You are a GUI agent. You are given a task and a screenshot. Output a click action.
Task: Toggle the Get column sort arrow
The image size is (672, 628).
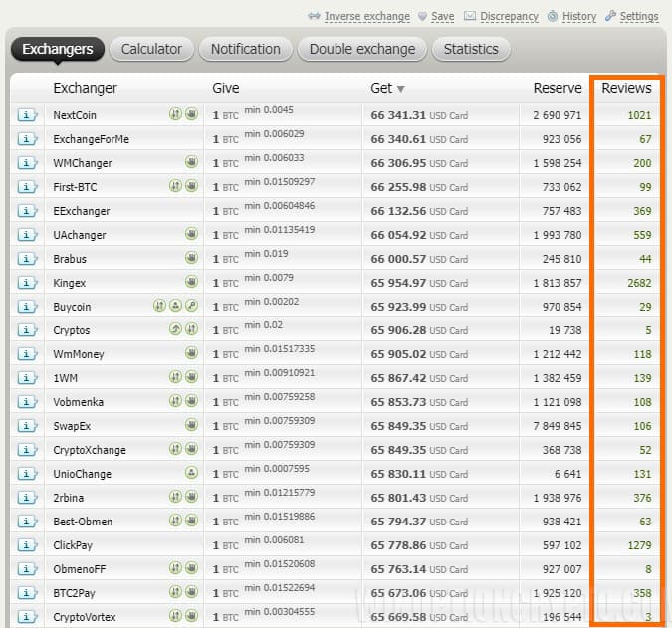click(401, 89)
